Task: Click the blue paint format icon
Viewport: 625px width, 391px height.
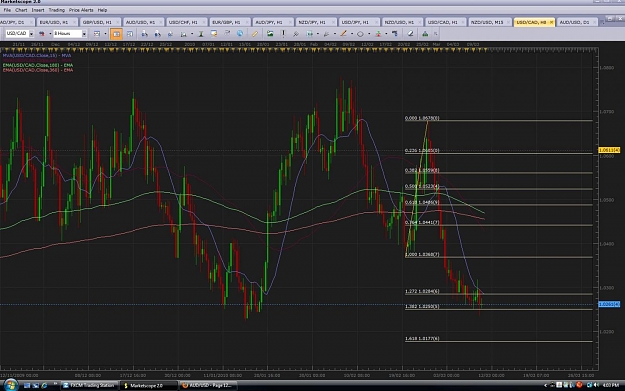Action: (395, 34)
